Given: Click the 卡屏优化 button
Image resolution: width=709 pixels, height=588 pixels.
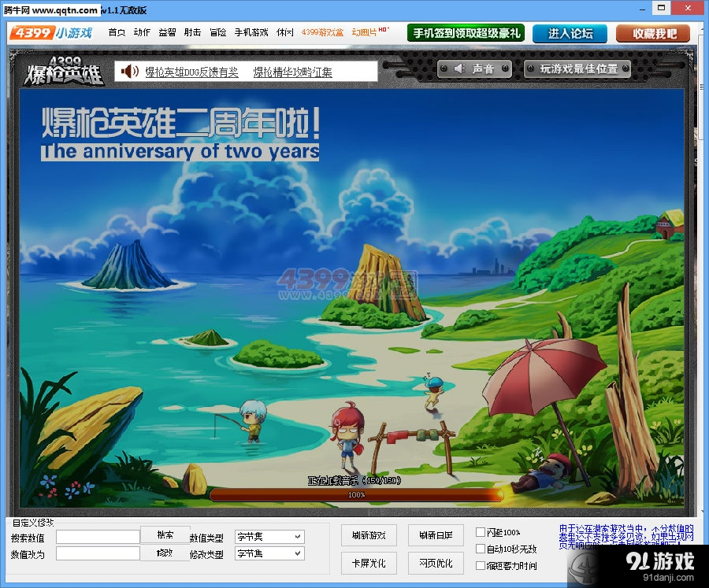Looking at the screenshot, I should click(369, 563).
